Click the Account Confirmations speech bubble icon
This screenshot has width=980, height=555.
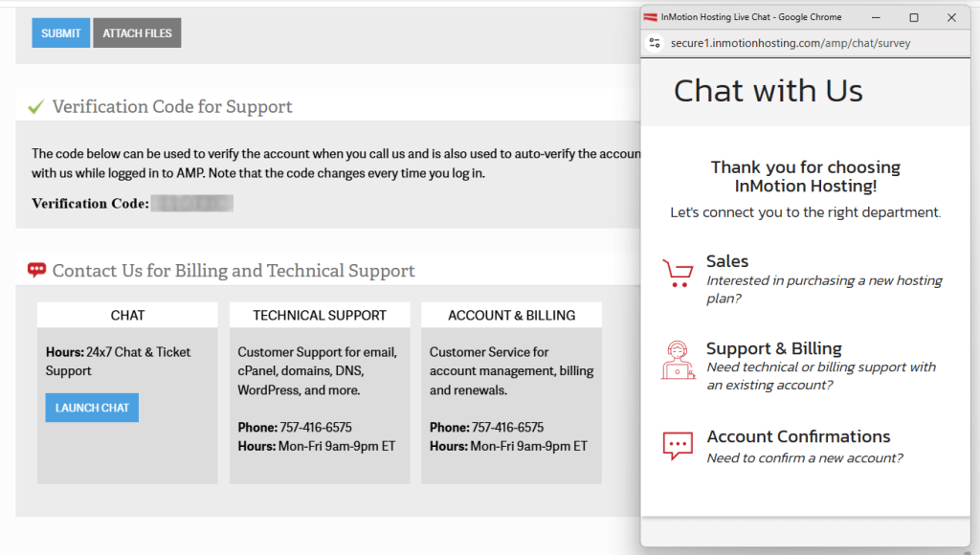point(679,445)
